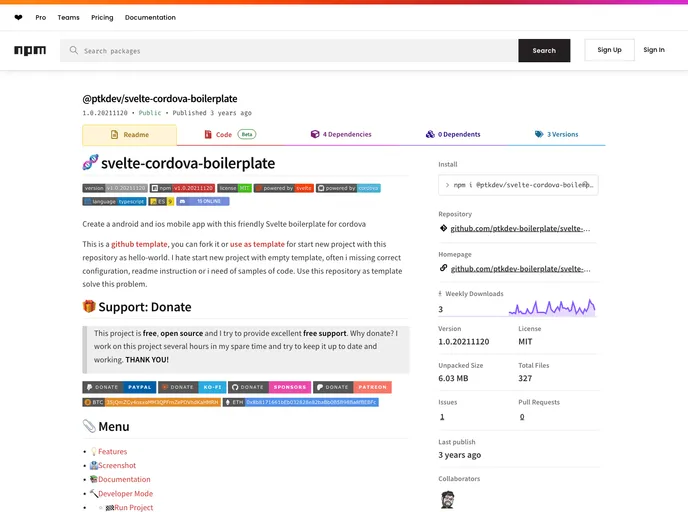Viewport: 688px width, 512px height.
Task: Switch to the Code tab
Action: point(230,134)
